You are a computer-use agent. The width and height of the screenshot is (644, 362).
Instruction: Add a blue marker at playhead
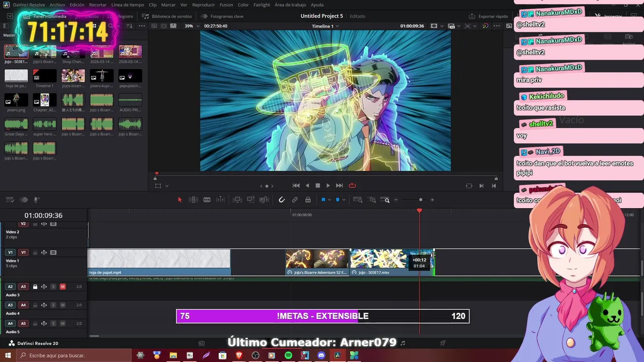click(338, 200)
